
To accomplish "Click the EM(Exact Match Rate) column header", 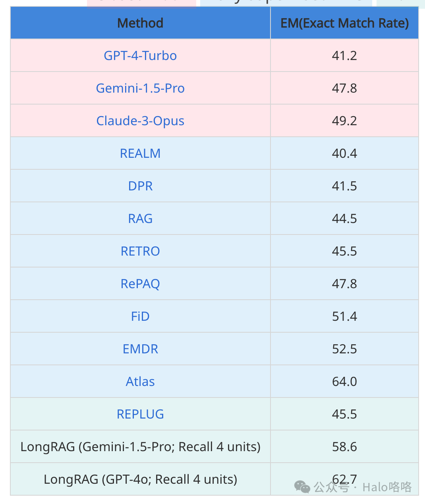I will [344, 23].
